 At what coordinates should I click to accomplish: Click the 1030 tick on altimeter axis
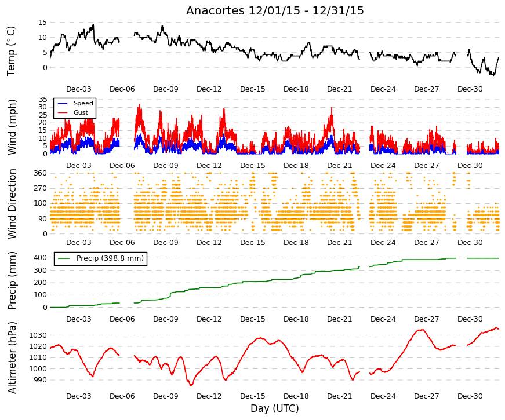[x=38, y=335]
